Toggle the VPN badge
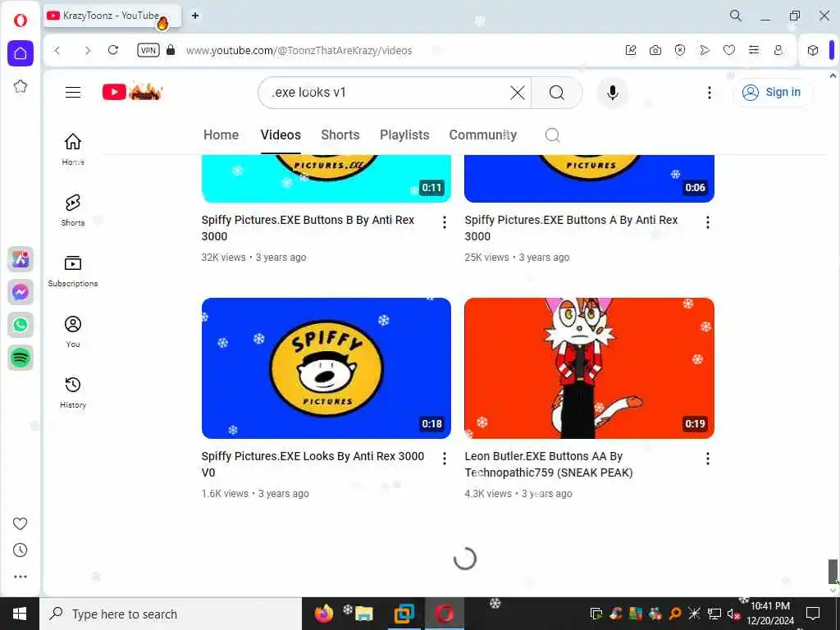Screen dimensions: 840x630 click(148, 50)
